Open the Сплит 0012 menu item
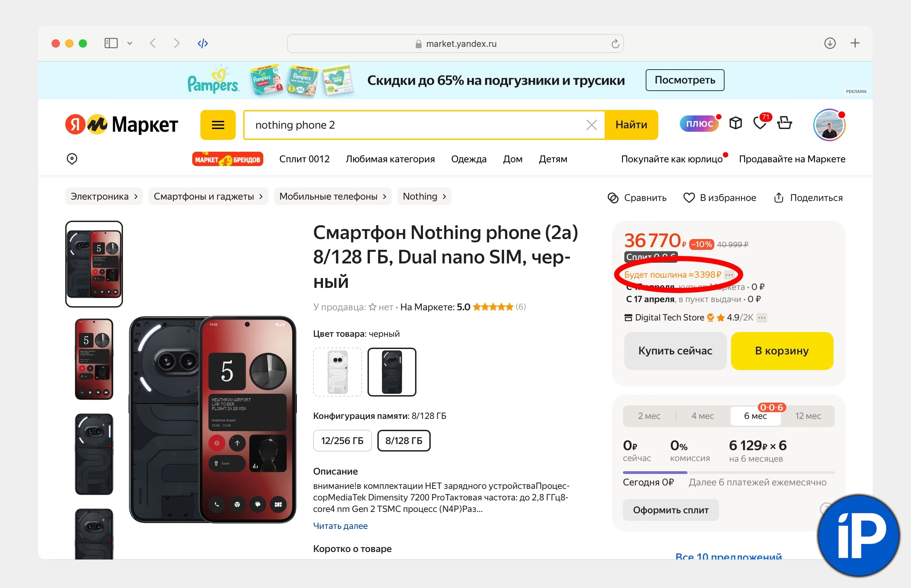The image size is (911, 588). coord(304,159)
